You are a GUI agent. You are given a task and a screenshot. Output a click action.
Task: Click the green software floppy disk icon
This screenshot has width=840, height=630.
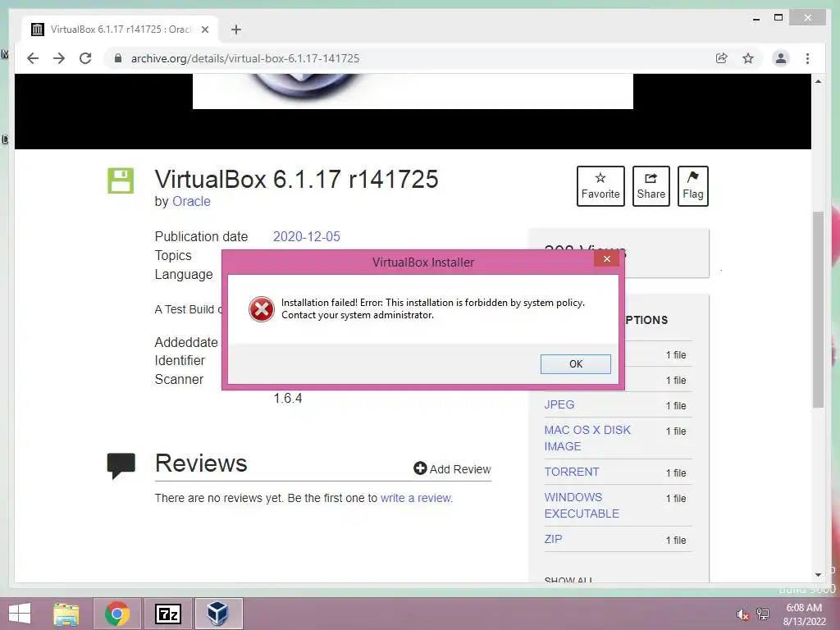(121, 180)
